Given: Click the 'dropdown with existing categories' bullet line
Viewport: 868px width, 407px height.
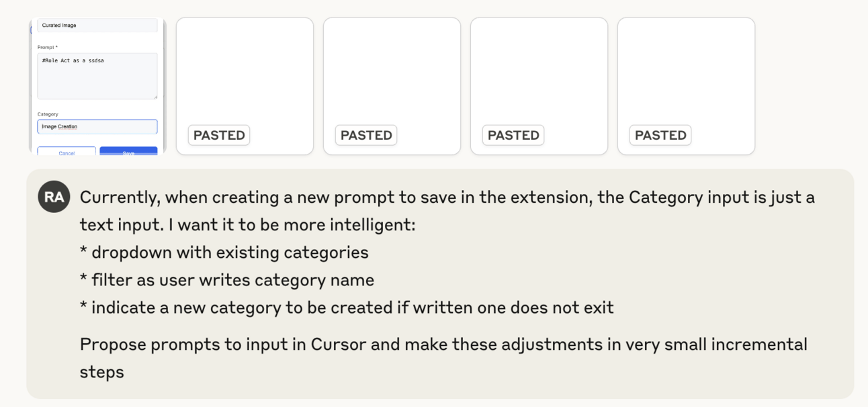Looking at the screenshot, I should pos(224,253).
